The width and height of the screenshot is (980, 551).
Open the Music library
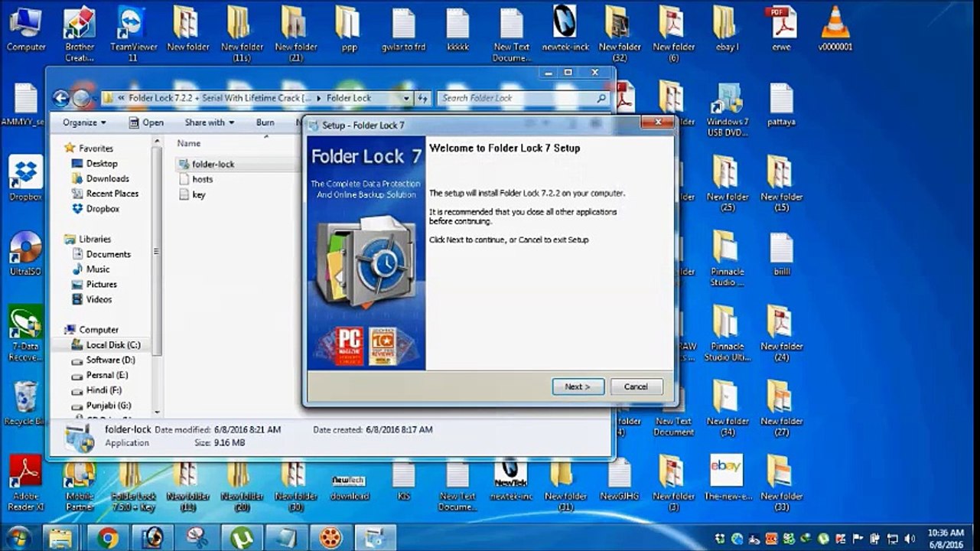[90, 269]
